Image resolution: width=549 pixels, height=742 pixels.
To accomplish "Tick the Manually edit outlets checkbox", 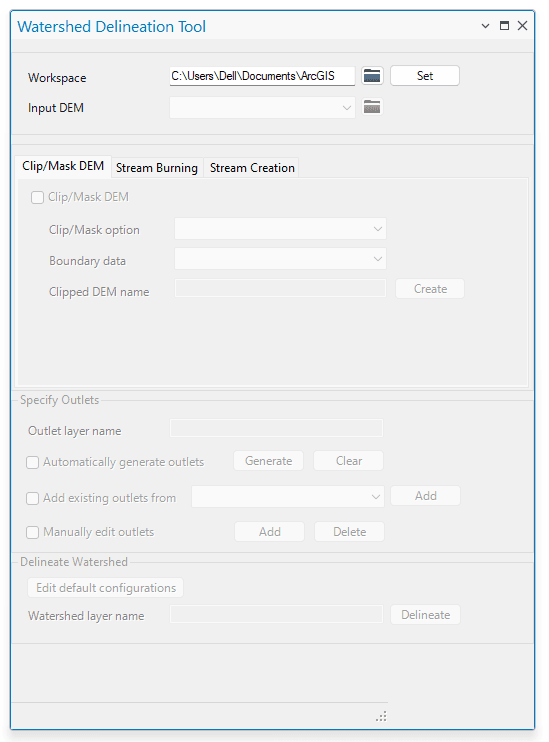I will [x=32, y=532].
